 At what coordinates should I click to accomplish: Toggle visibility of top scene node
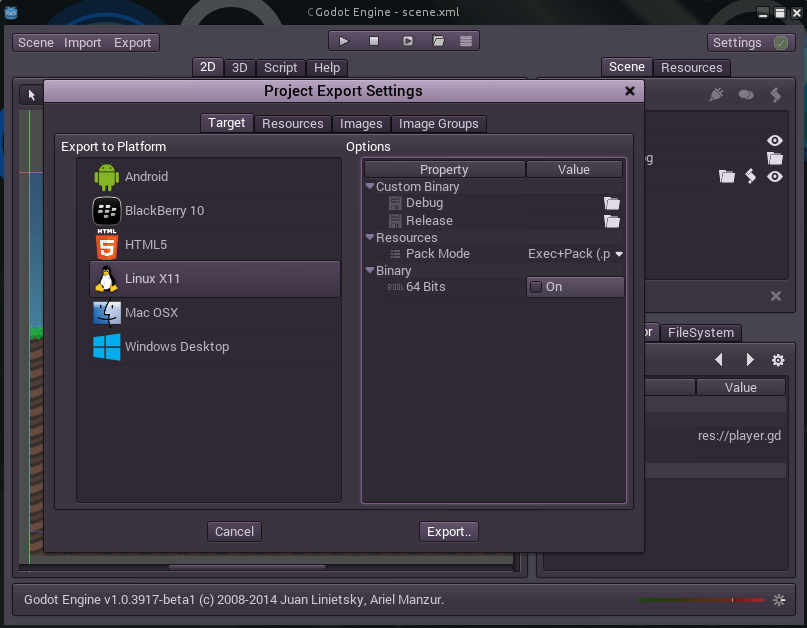coord(775,141)
